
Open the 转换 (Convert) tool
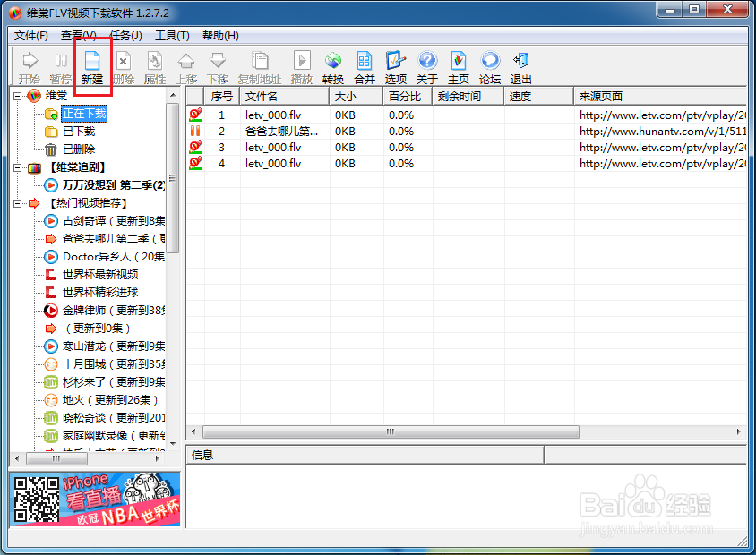(333, 67)
